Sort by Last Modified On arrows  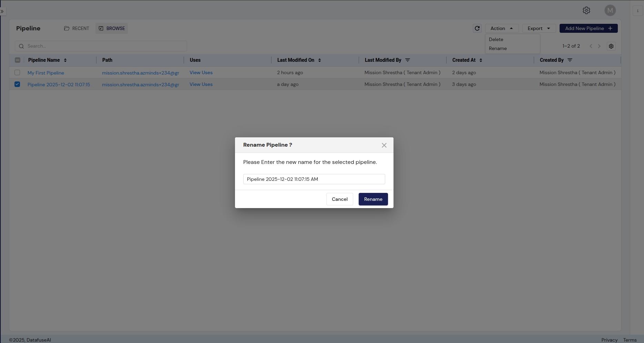tap(319, 60)
